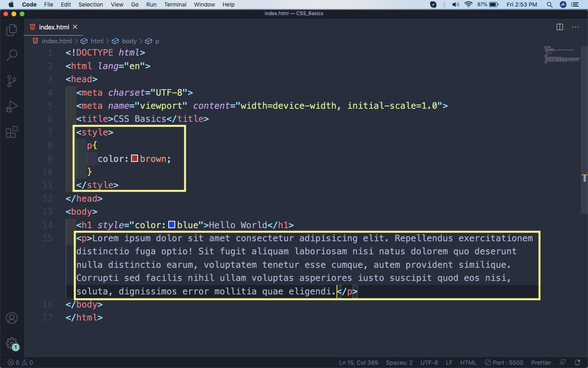Open the View menu

point(117,4)
